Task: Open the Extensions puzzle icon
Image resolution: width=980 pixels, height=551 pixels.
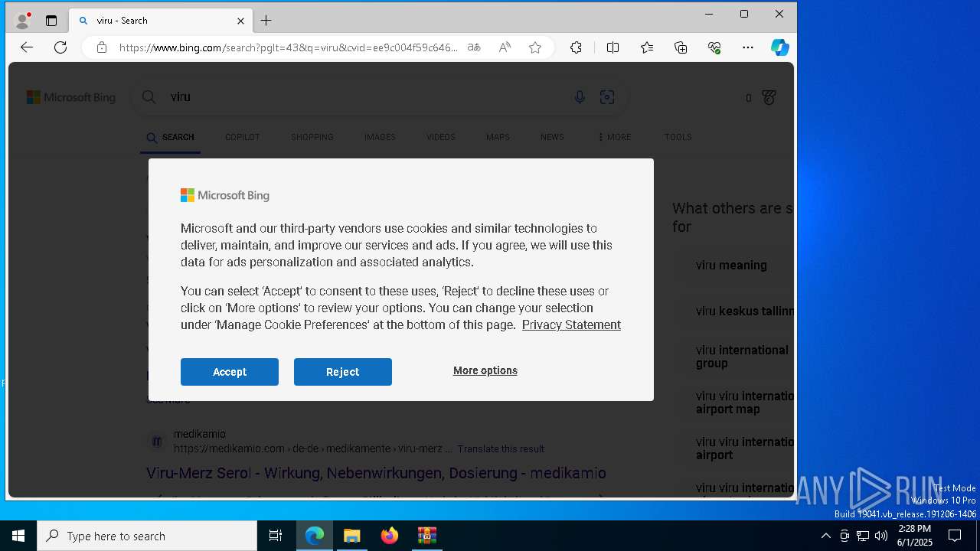Action: (577, 47)
